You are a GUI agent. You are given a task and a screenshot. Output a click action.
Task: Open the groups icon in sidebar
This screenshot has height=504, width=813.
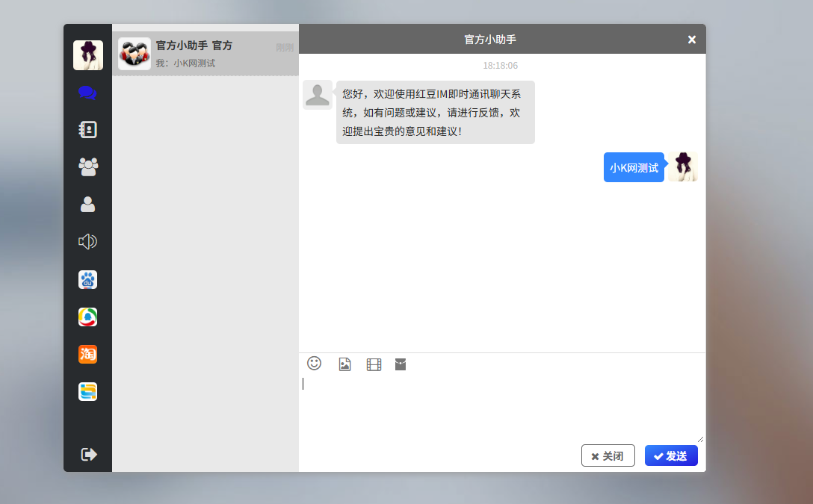click(87, 167)
